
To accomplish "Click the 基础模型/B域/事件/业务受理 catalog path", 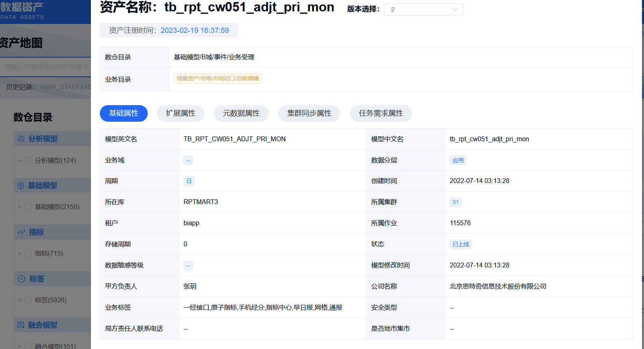I will coord(214,57).
